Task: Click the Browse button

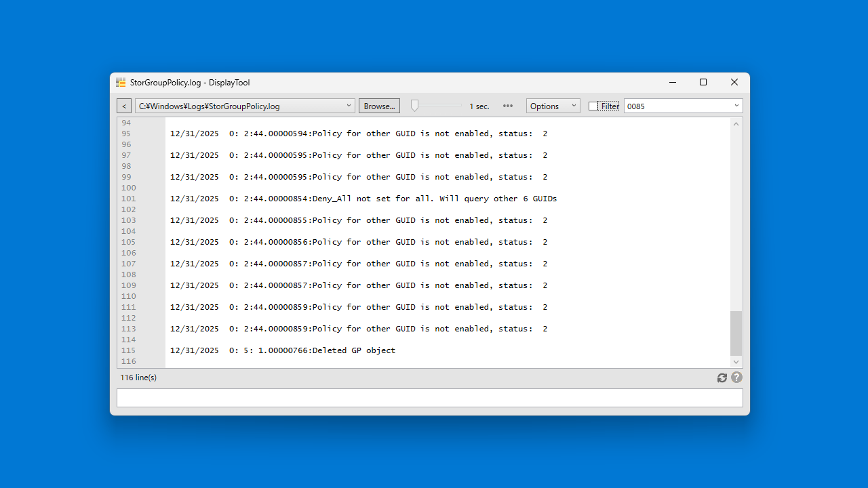Action: click(379, 106)
